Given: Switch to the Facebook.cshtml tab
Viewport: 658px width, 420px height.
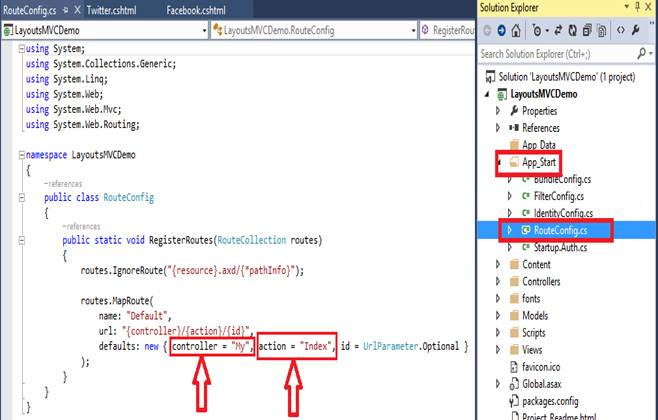Looking at the screenshot, I should [x=196, y=10].
